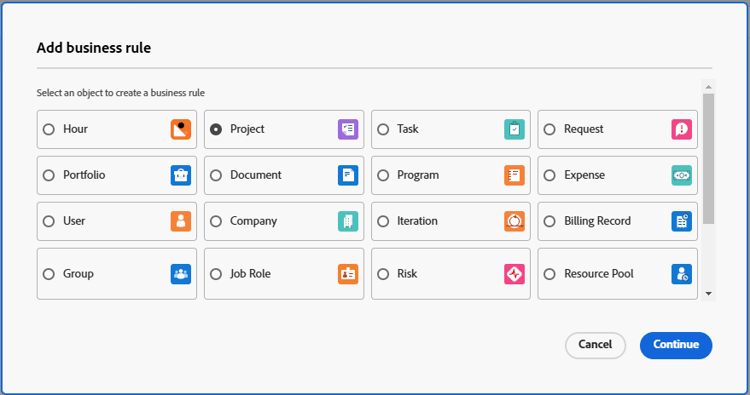Click the orange Iteration cycle icon

[514, 221]
